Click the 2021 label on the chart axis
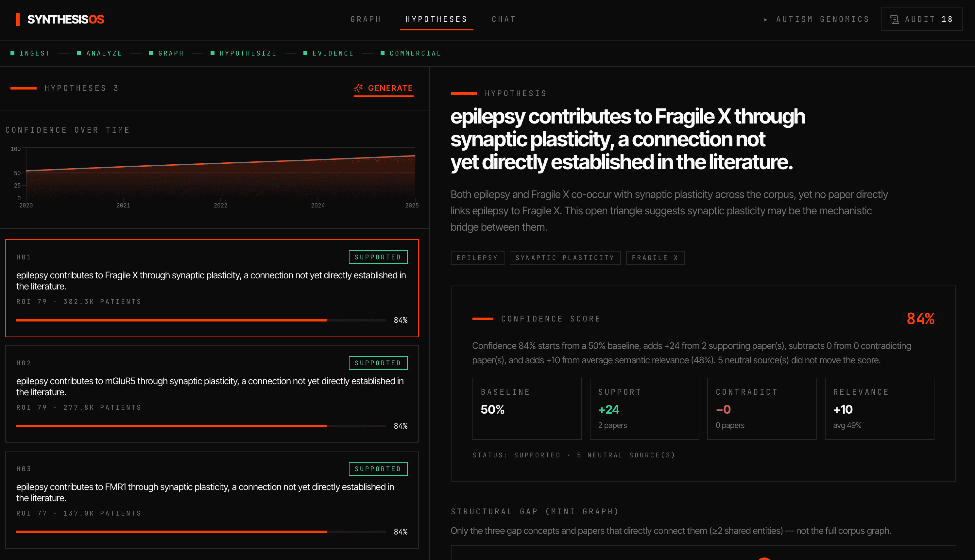Image resolution: width=975 pixels, height=560 pixels. click(x=123, y=206)
